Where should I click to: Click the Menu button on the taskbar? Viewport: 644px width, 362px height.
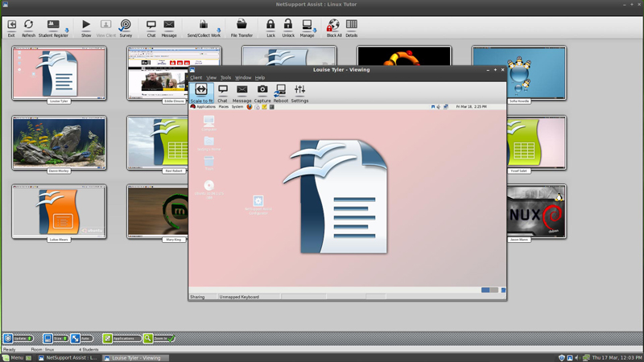click(x=13, y=358)
